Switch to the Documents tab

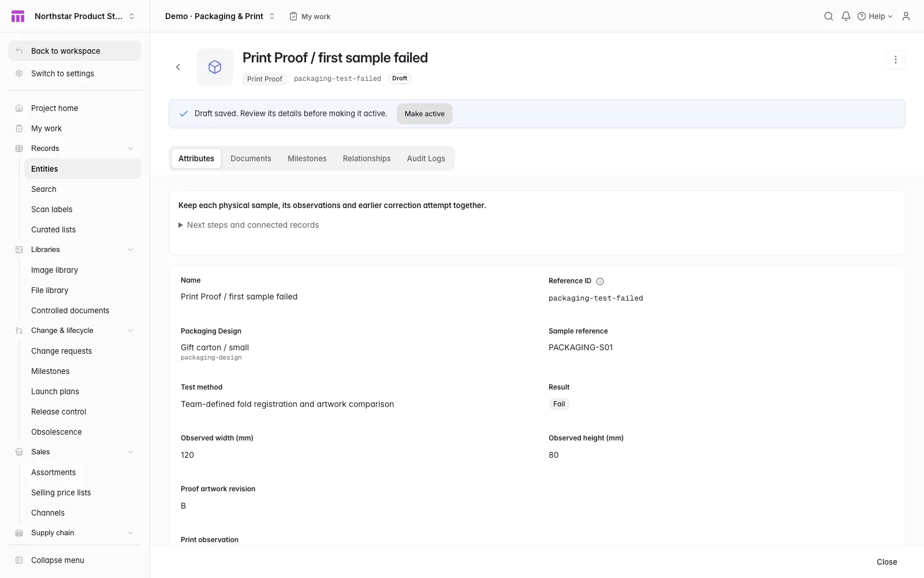[251, 158]
